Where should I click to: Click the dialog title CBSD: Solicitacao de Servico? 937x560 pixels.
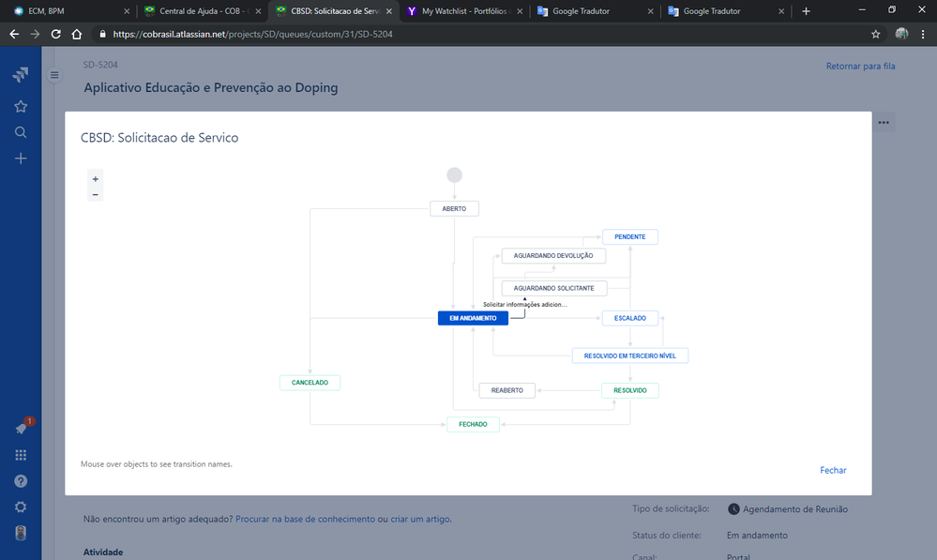pos(159,138)
